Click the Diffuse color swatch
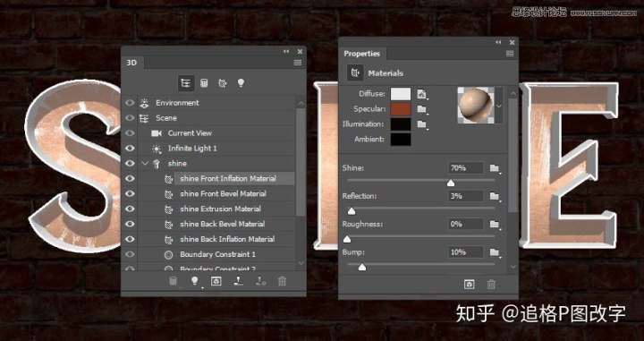This screenshot has height=341, width=644. pyautogui.click(x=401, y=94)
